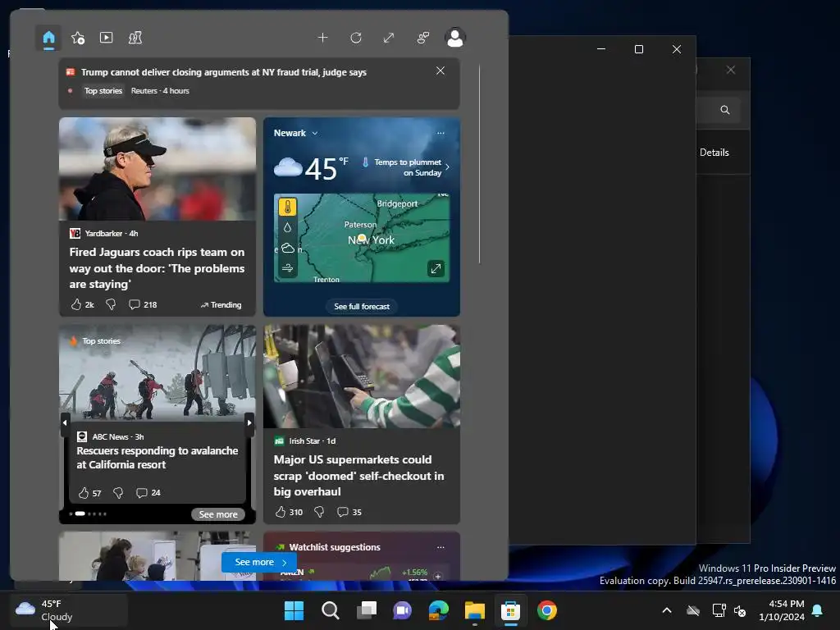Launch Google Chrome from taskbar
Image resolution: width=840 pixels, height=630 pixels.
pyautogui.click(x=547, y=610)
